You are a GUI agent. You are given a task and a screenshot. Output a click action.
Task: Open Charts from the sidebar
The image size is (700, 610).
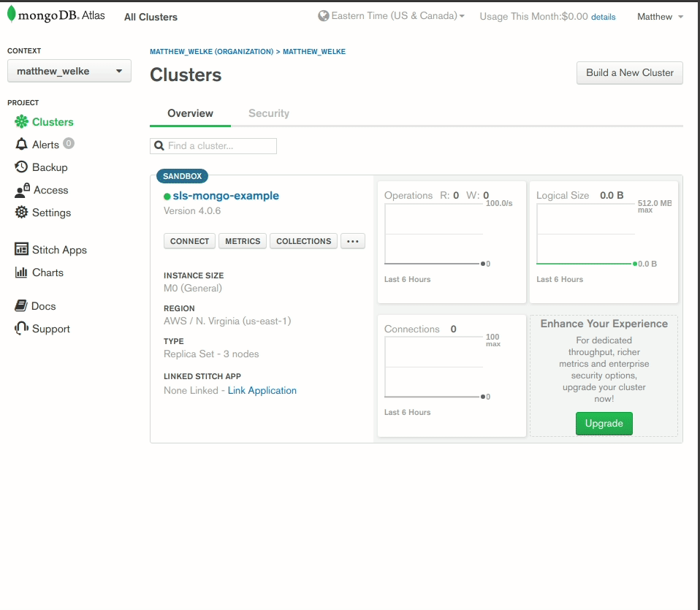pyautogui.click(x=47, y=272)
